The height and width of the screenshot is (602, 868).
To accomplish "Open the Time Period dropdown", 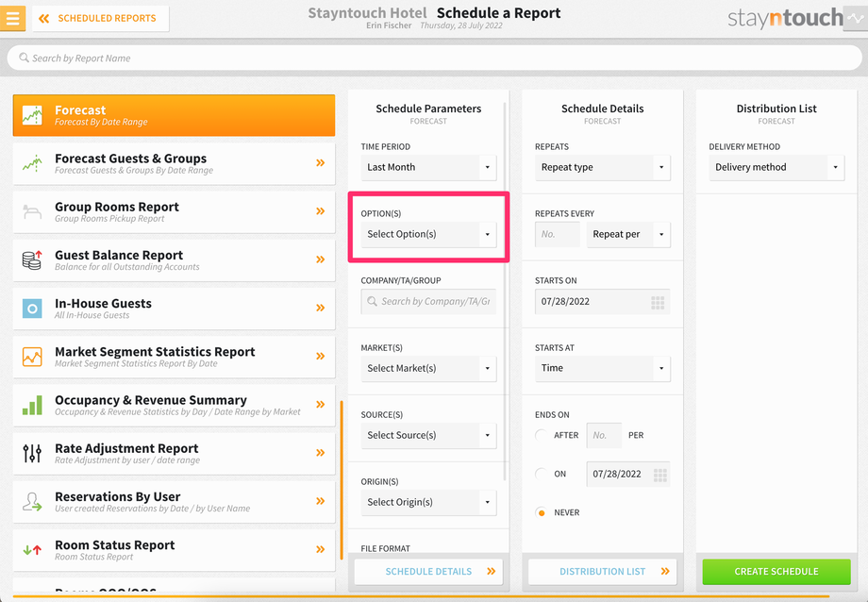I will [x=428, y=167].
